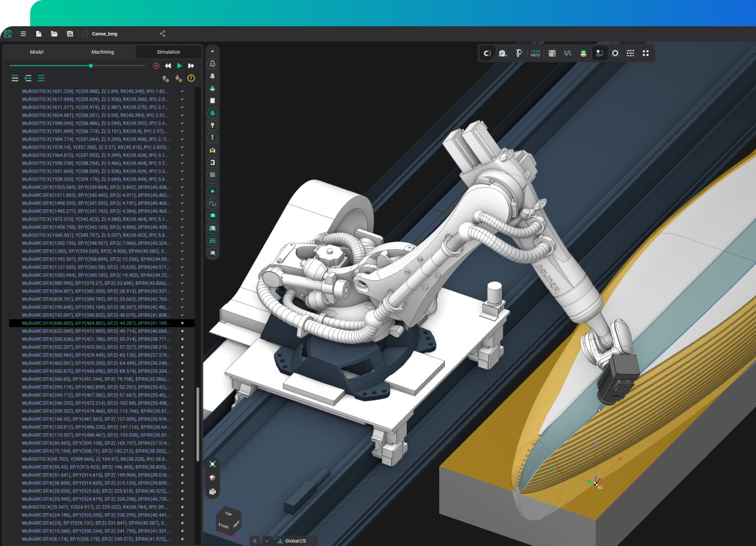This screenshot has height=546, width=756.
Task: Click the fast-forward simulation button
Action: [191, 66]
